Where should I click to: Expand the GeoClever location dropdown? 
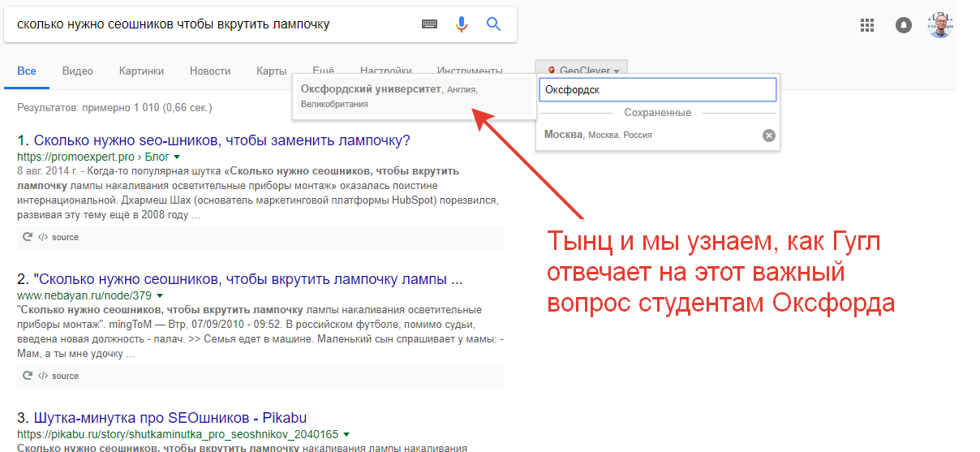[581, 71]
